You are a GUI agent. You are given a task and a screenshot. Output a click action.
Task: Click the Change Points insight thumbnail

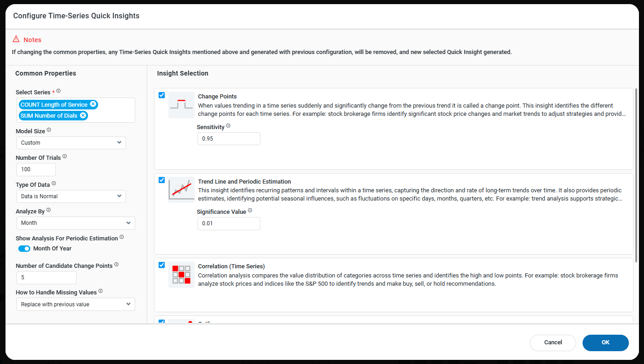click(x=181, y=105)
